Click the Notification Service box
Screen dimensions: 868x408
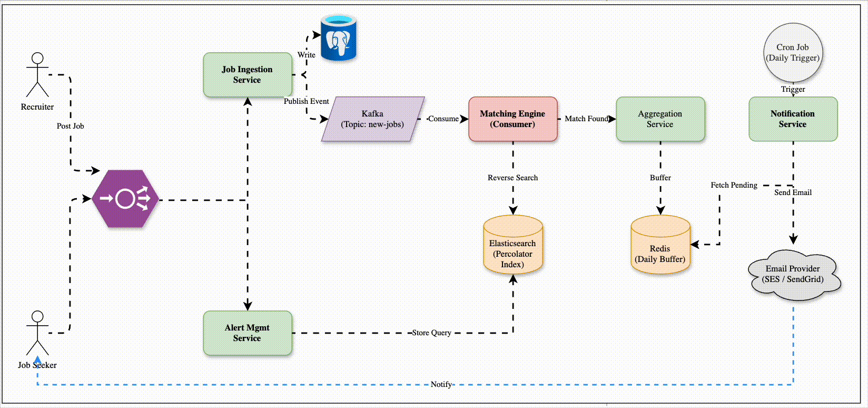click(x=793, y=119)
